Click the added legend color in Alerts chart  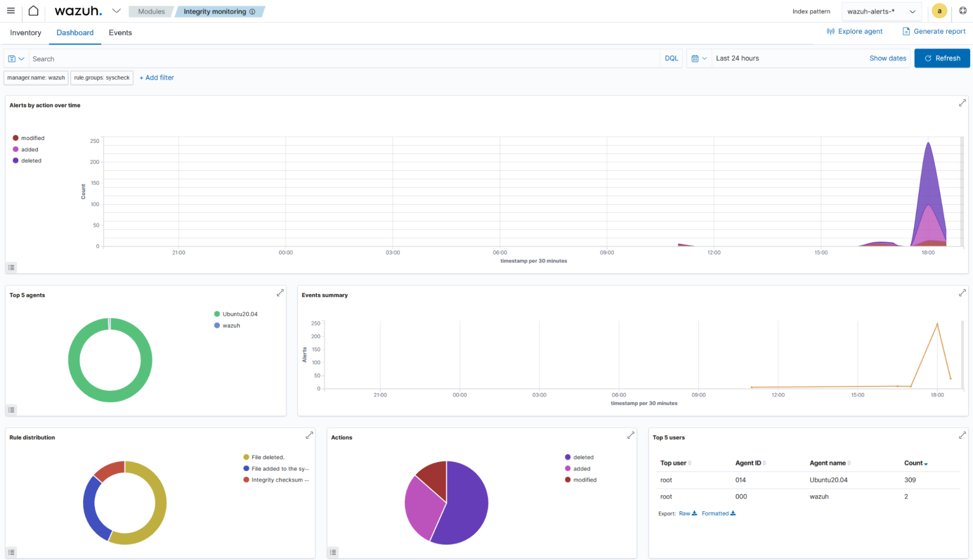[16, 149]
